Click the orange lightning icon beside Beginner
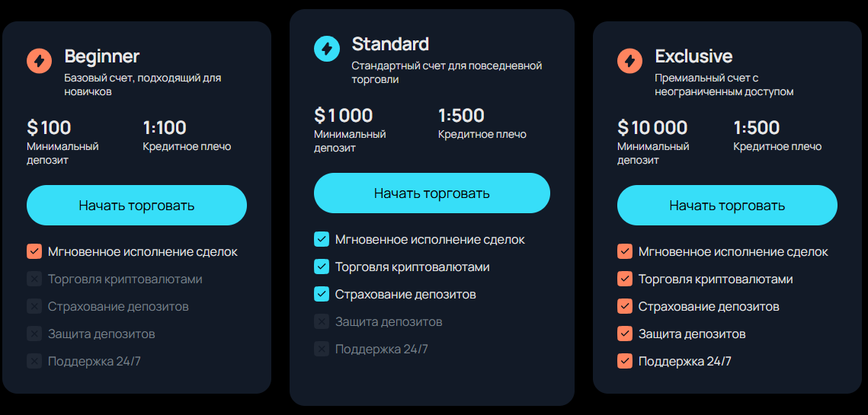Image resolution: width=868 pixels, height=415 pixels. pos(40,60)
